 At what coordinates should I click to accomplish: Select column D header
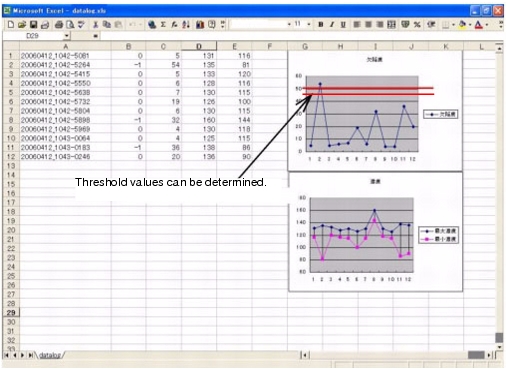click(x=199, y=47)
